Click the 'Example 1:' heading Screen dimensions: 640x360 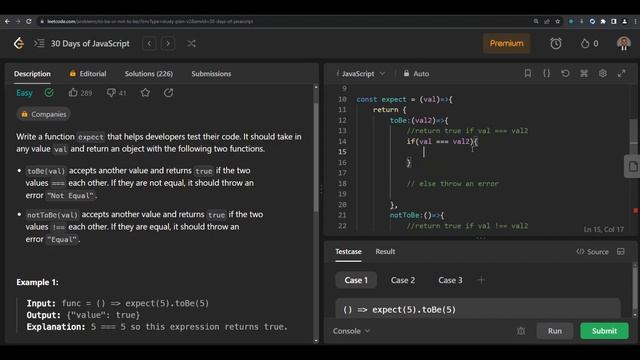pyautogui.click(x=37, y=282)
